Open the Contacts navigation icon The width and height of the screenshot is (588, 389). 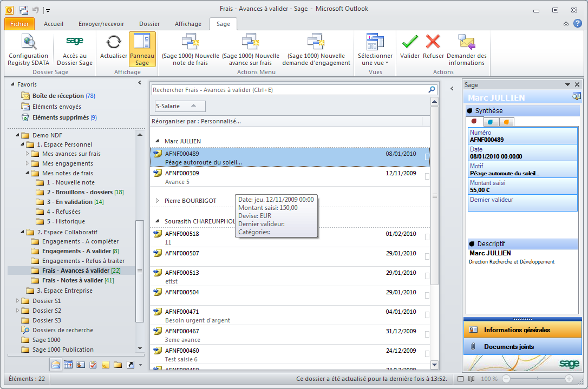[81, 364]
